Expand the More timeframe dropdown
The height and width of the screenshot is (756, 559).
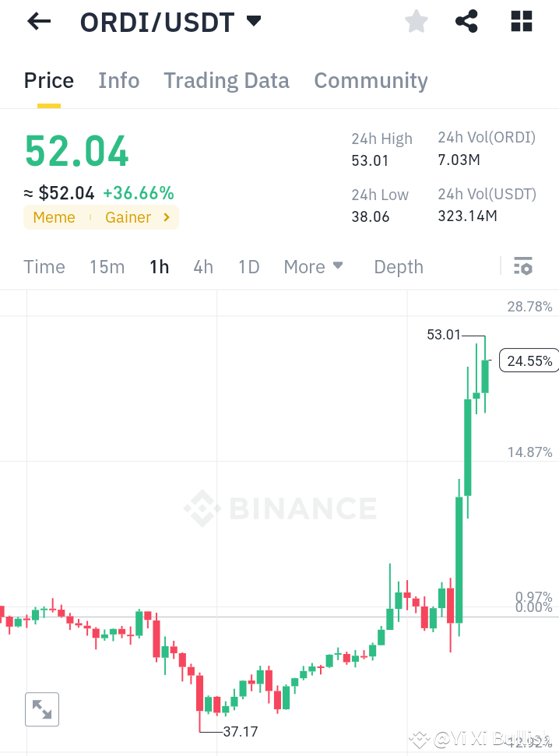click(313, 266)
